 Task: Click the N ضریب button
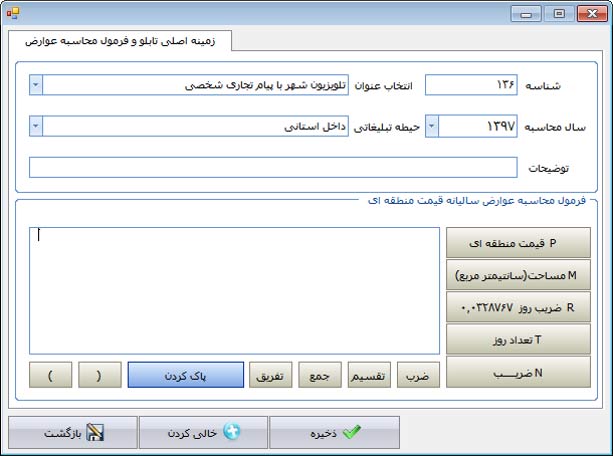[518, 372]
